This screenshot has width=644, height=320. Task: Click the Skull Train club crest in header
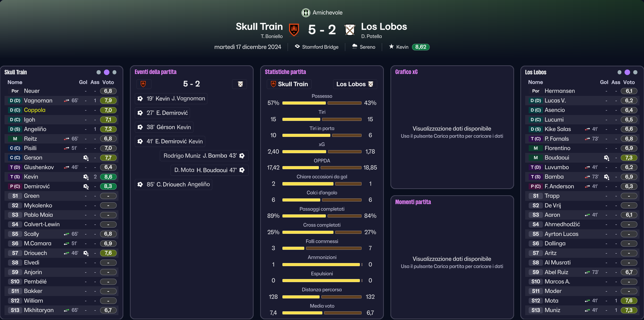pos(294,30)
